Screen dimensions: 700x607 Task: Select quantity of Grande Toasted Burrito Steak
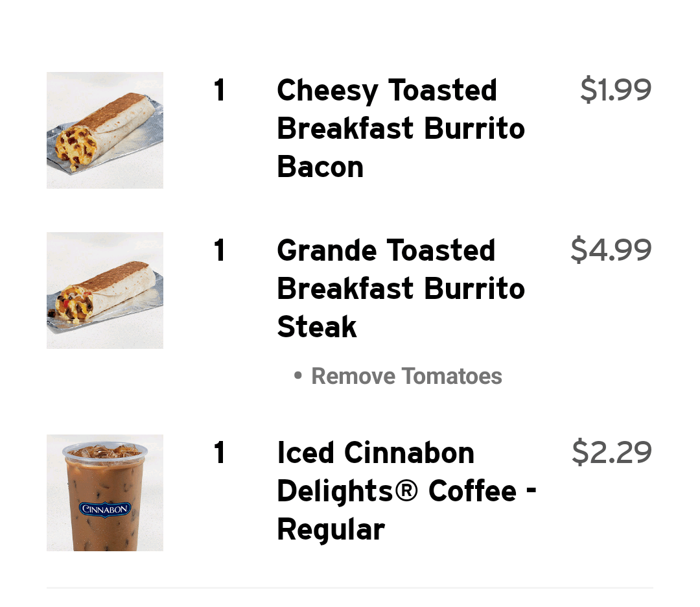[220, 251]
